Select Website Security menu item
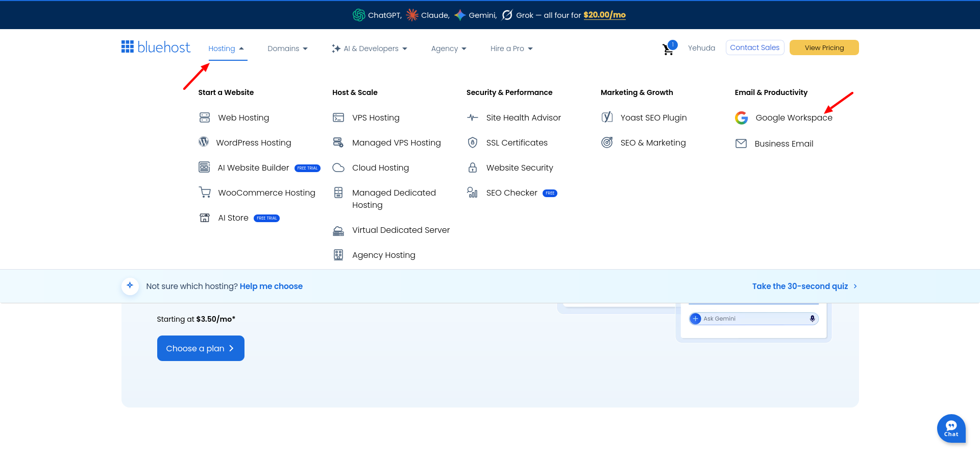 520,167
